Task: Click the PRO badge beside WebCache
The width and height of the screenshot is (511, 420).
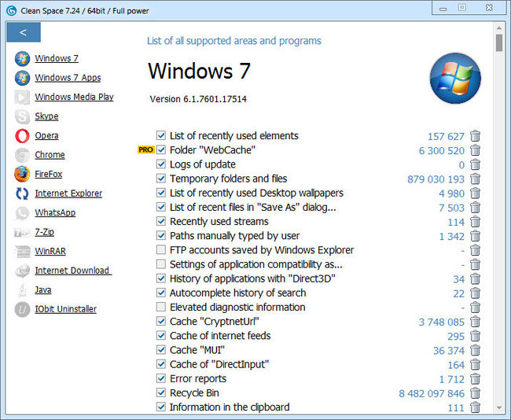Action: pos(145,149)
